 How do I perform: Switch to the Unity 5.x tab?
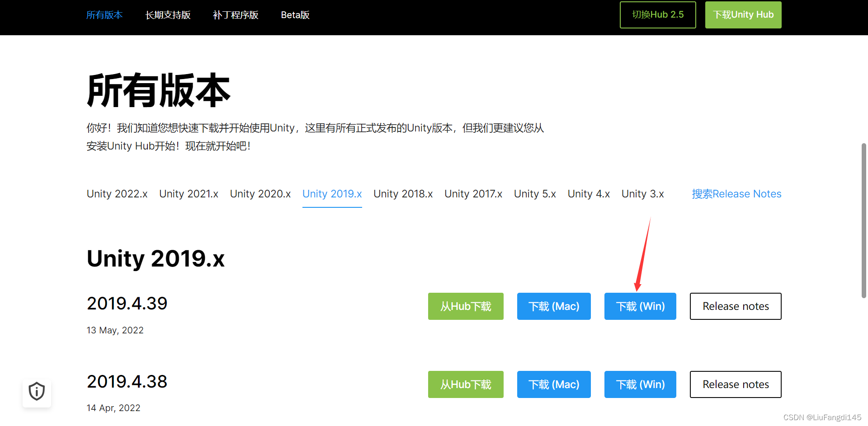[x=535, y=194]
